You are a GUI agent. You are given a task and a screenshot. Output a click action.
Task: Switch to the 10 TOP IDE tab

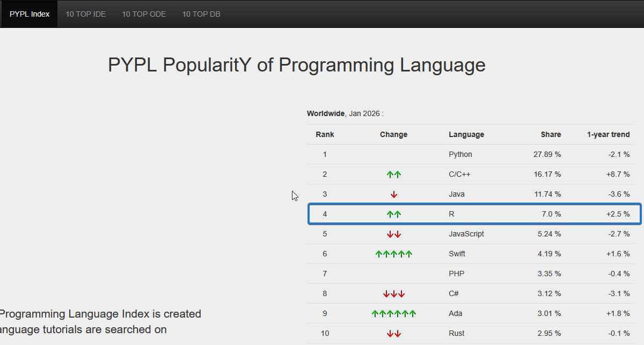click(x=86, y=14)
